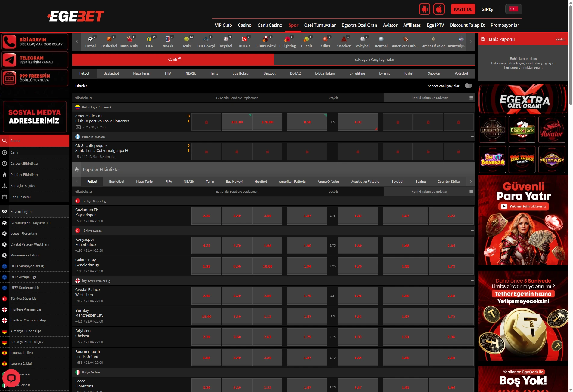Viewport: 573px width, 392px height.
Task: Open the Sweet Bonanza game thumbnail
Action: 492,160
